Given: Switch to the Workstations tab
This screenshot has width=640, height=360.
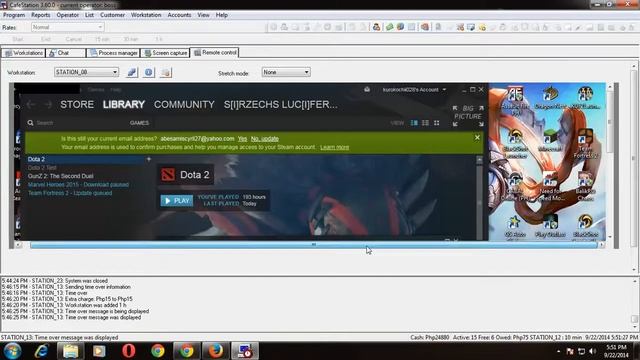Looking at the screenshot, I should 23,53.
